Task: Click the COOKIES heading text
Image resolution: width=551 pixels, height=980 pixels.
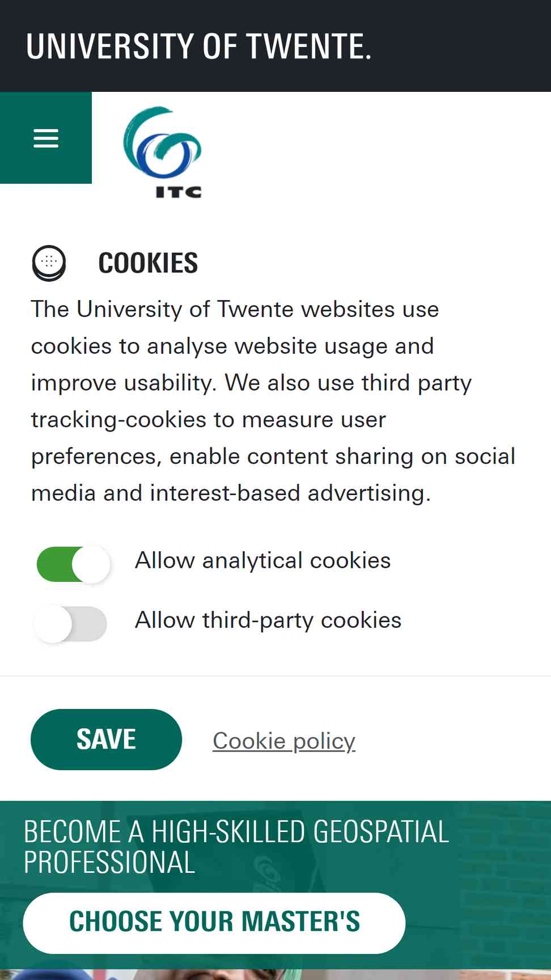Action: click(x=148, y=263)
